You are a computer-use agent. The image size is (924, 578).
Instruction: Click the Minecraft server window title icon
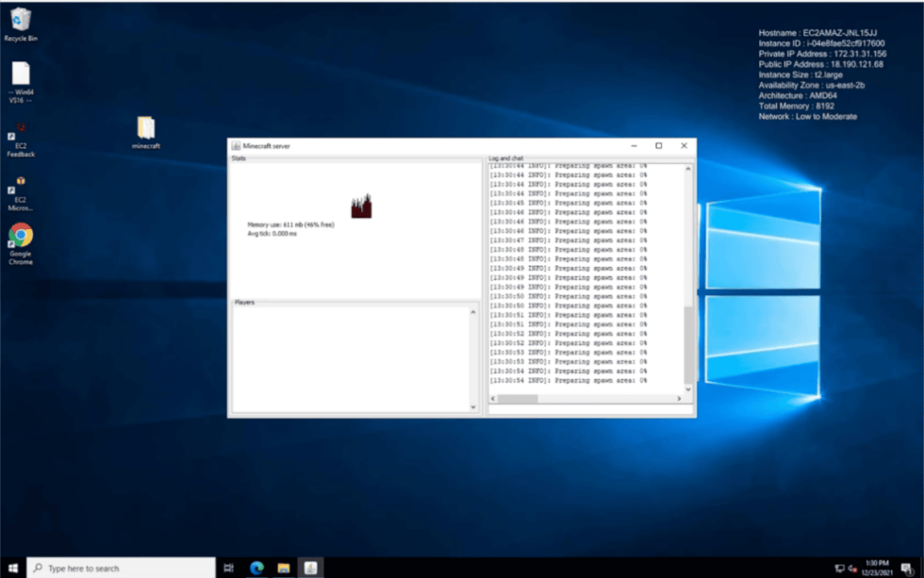click(236, 146)
